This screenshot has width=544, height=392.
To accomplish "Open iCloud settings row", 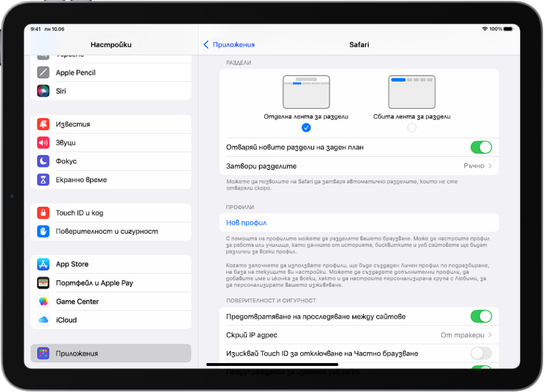I will click(x=111, y=320).
